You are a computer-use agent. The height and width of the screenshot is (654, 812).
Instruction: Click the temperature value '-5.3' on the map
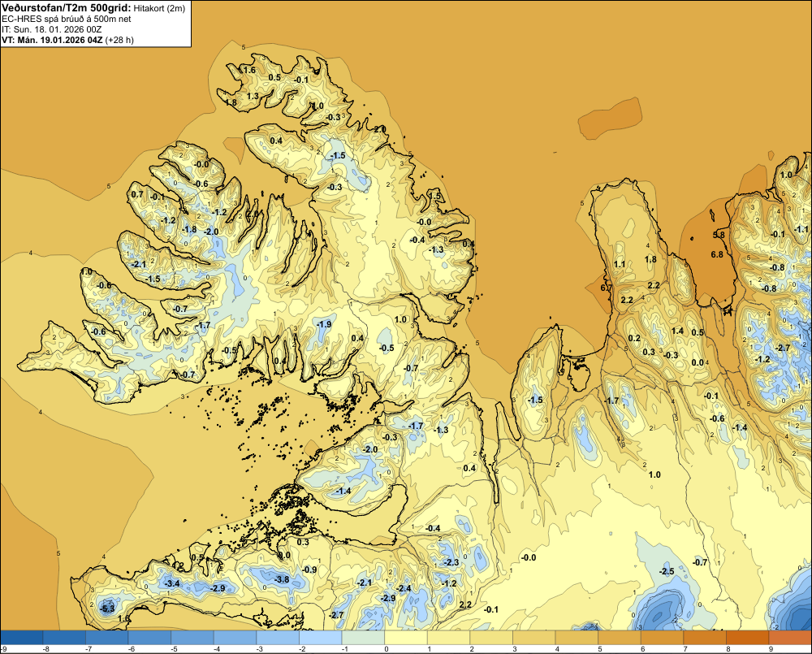point(108,609)
